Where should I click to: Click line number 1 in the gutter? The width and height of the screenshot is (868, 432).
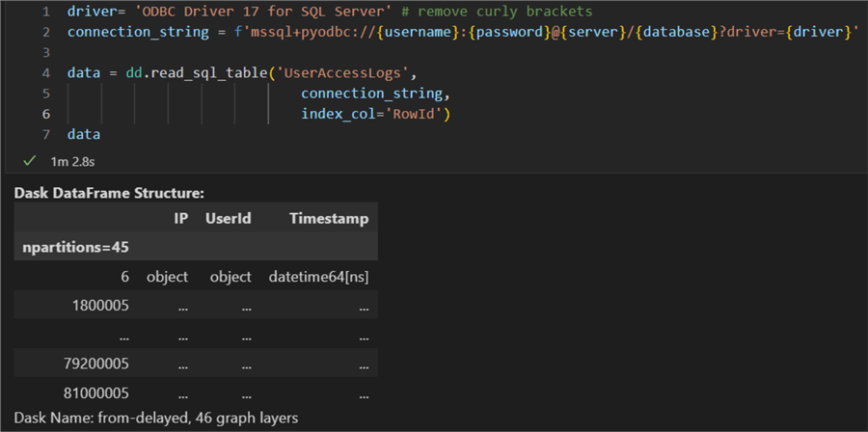(45, 12)
